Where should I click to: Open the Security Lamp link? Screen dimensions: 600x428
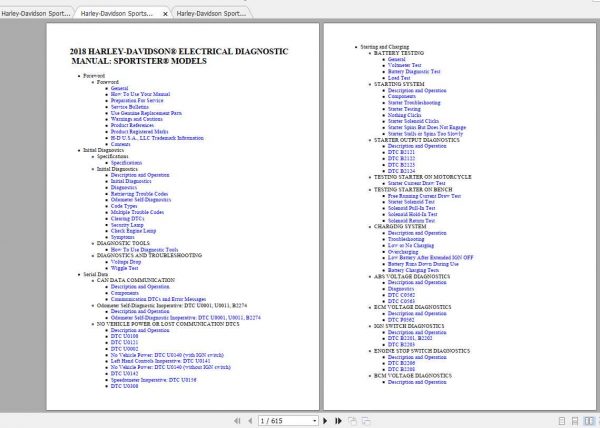pos(127,225)
